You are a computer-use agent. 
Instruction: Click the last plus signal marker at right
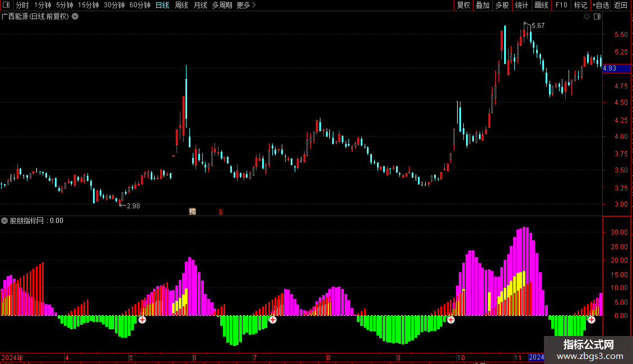coord(592,320)
